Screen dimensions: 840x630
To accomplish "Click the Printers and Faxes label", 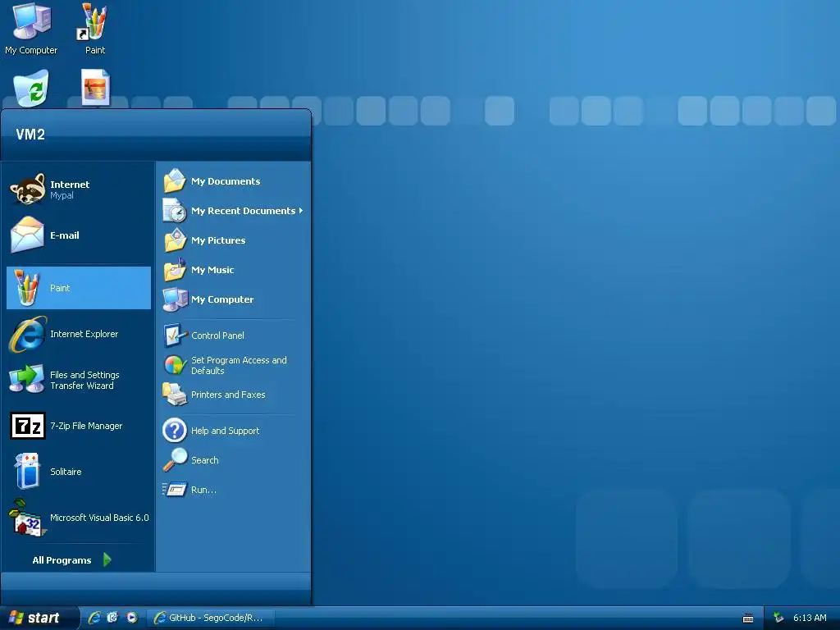I will 228,395.
